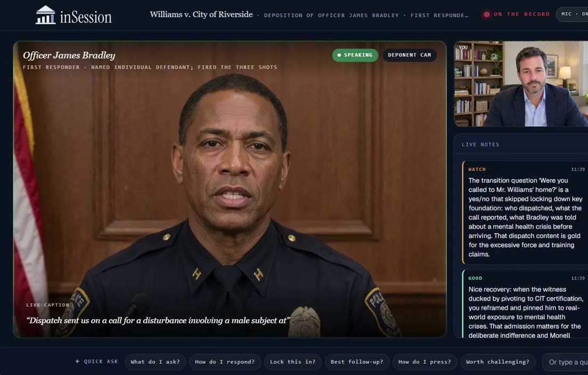Choose the 'What do I ask?' quick ask

pyautogui.click(x=155, y=362)
